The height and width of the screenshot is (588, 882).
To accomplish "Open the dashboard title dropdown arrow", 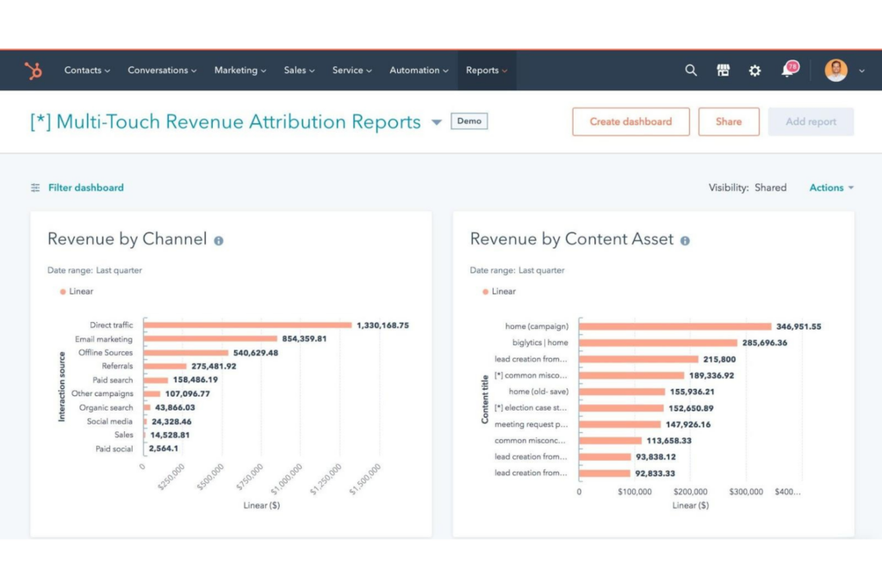I will [x=437, y=122].
